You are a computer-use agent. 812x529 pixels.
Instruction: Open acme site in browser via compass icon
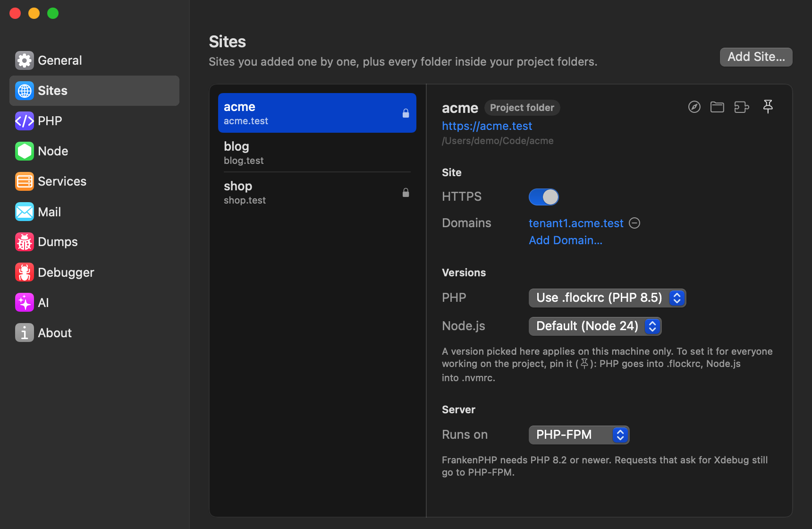pos(694,107)
